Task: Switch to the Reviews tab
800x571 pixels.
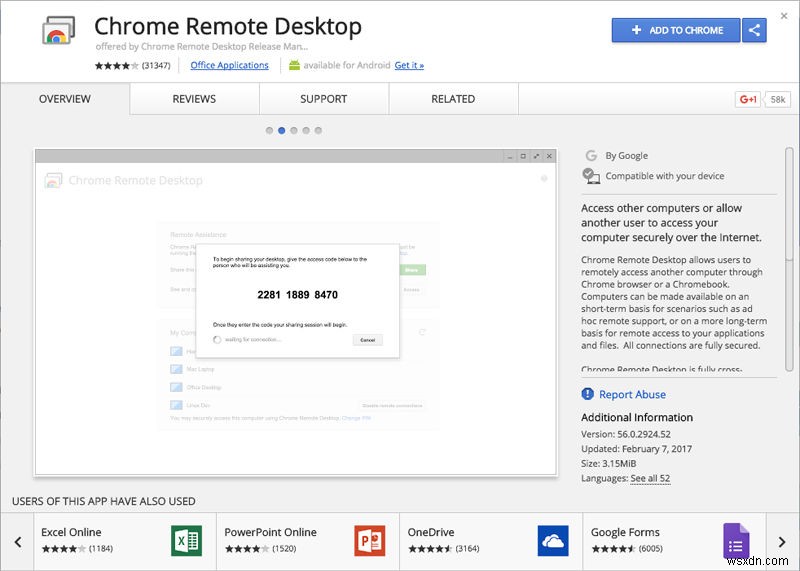Action: click(194, 99)
